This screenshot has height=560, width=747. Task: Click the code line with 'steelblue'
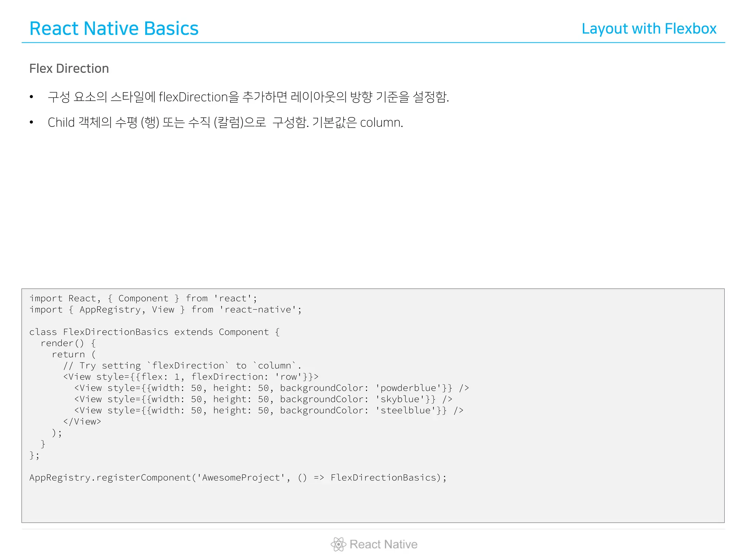(x=269, y=411)
